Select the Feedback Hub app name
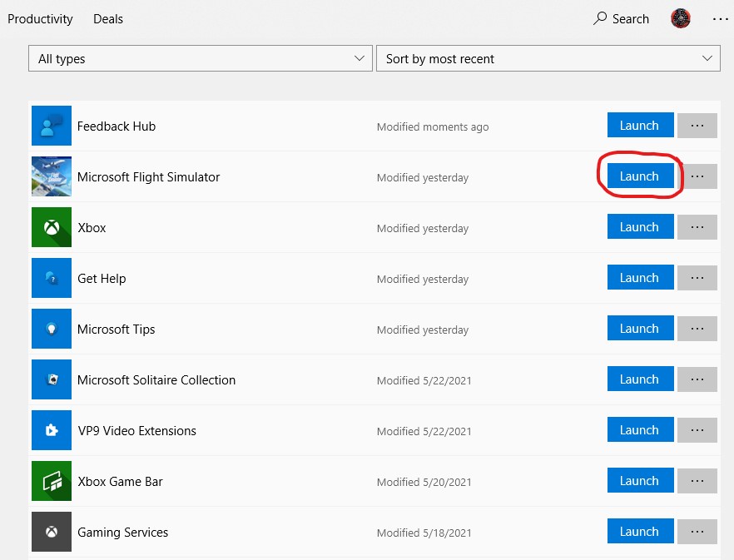734x560 pixels. [117, 126]
